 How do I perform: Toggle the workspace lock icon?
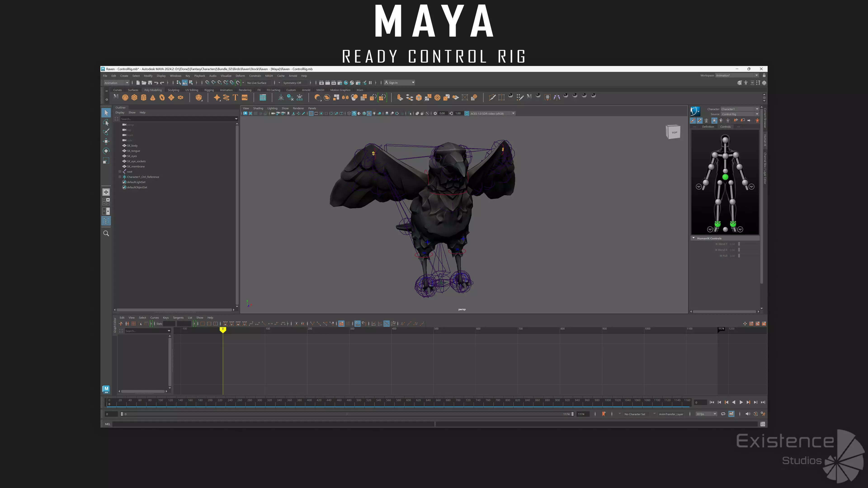(764, 75)
